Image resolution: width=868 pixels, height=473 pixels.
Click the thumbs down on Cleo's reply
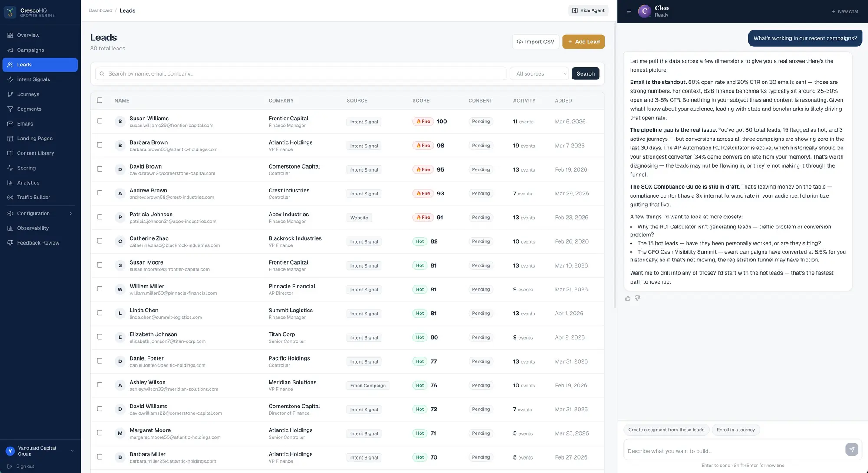coord(637,298)
